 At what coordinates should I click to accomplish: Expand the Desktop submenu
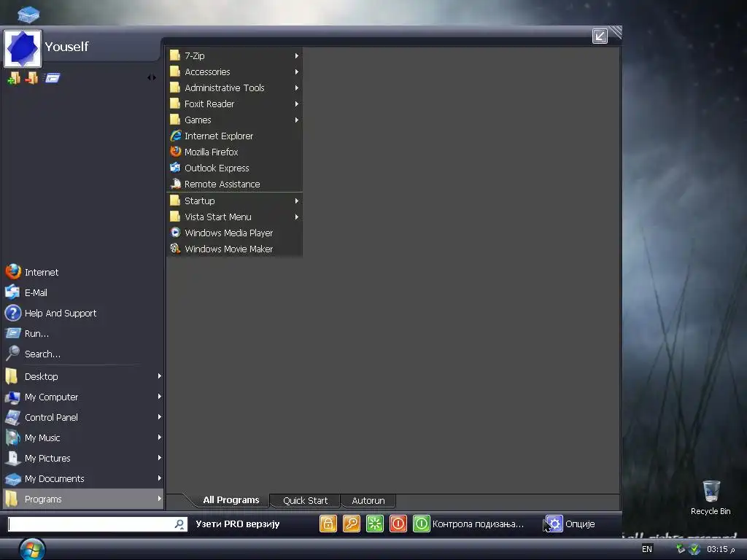click(83, 376)
